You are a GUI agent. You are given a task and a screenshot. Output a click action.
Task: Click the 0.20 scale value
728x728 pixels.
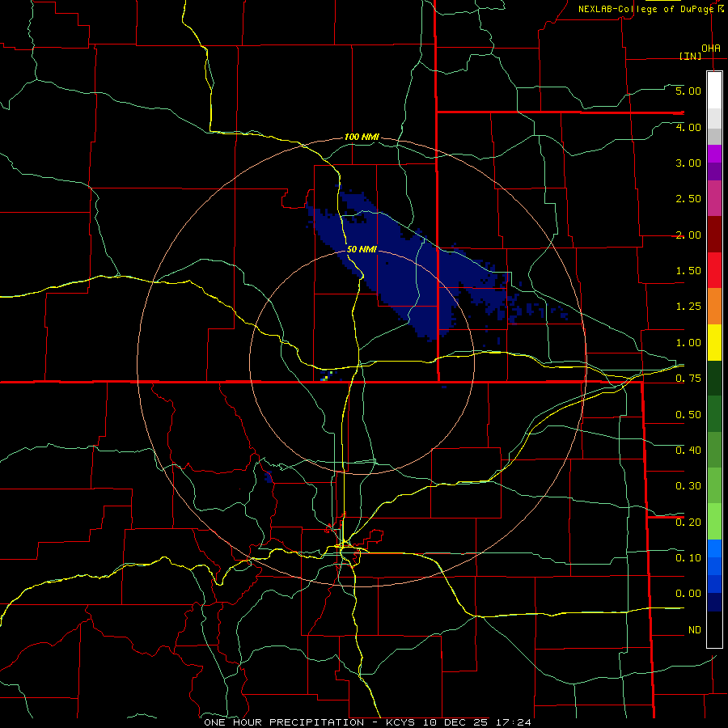pyautogui.click(x=688, y=523)
